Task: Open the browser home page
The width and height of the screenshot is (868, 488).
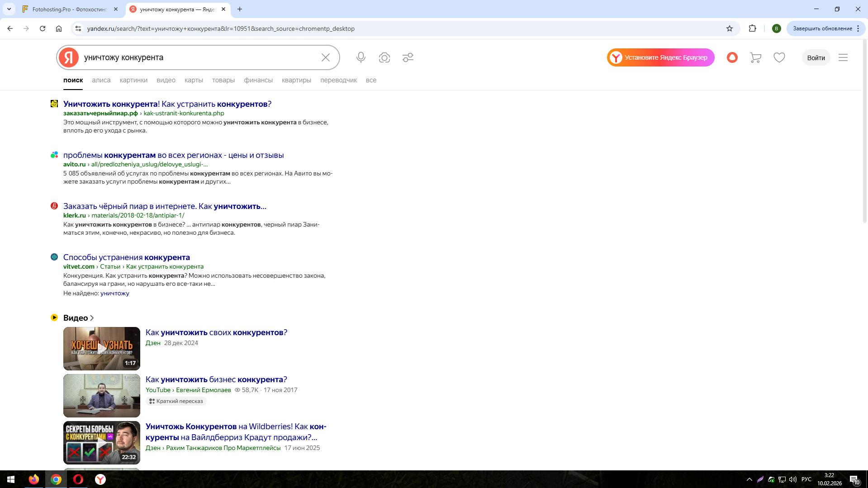Action: click(59, 28)
